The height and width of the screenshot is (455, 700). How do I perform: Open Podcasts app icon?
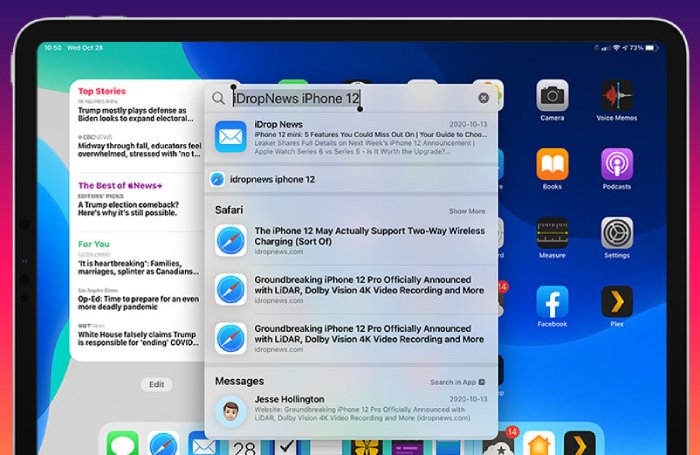click(616, 164)
